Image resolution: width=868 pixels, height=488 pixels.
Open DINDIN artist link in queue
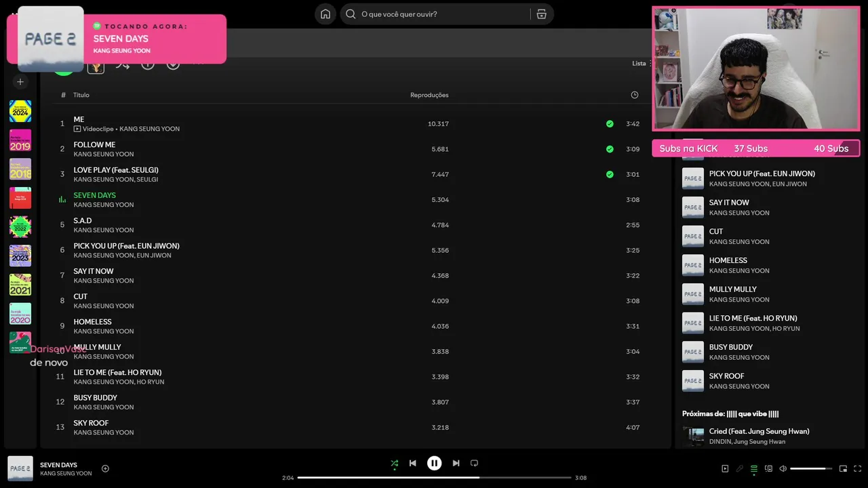[x=720, y=442]
